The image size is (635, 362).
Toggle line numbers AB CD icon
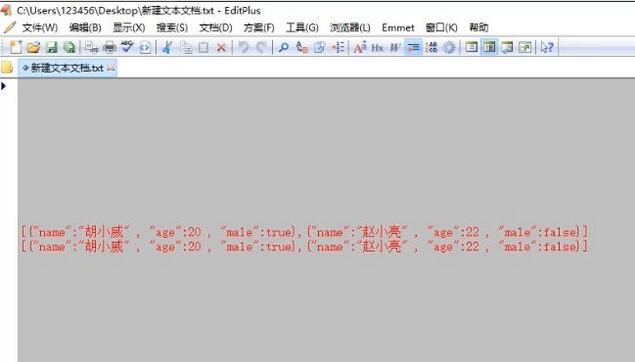click(x=431, y=47)
